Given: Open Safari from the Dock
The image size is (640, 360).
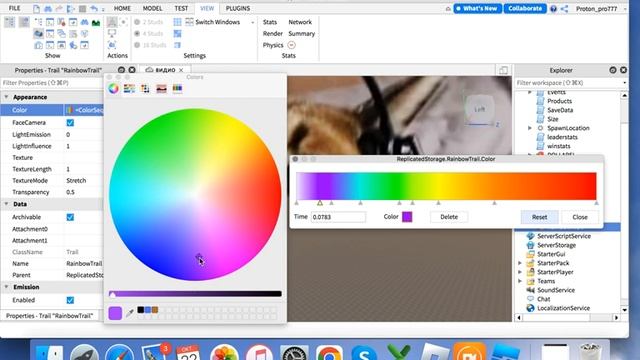Looking at the screenshot, I should [120, 353].
